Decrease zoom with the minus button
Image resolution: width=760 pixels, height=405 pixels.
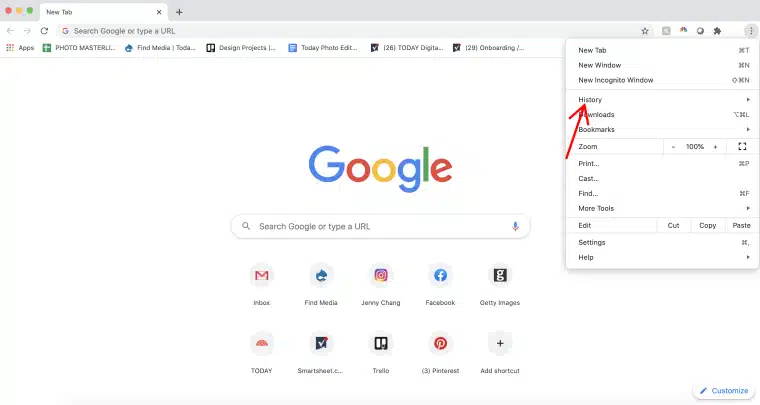[x=673, y=146]
